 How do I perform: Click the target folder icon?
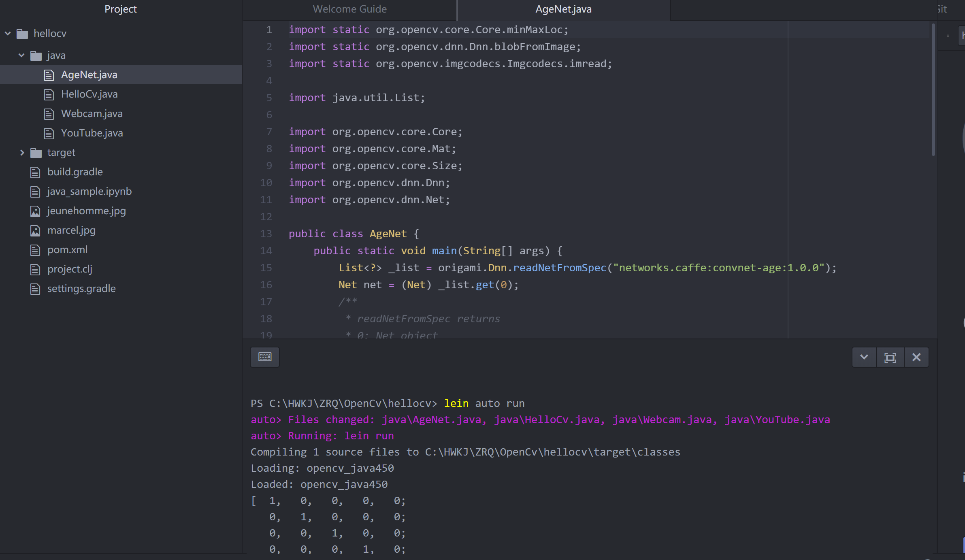[x=36, y=153]
